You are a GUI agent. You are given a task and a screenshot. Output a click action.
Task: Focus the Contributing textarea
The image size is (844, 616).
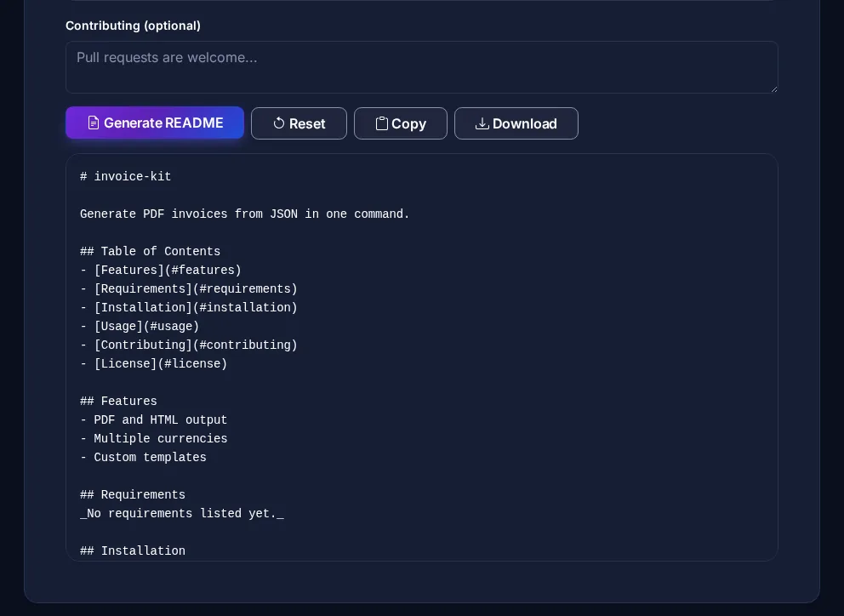pyautogui.click(x=422, y=67)
